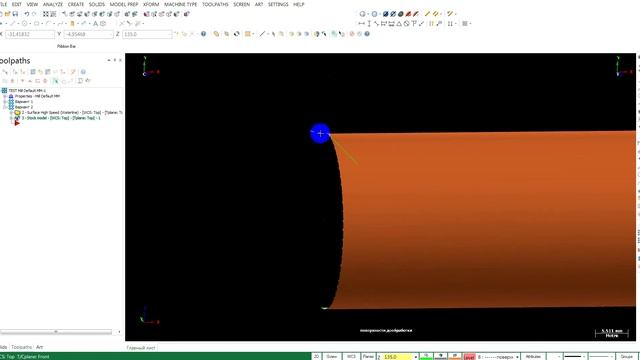Click the first blue Shaded display icon
This screenshot has width=640, height=360.
(x=385, y=14)
